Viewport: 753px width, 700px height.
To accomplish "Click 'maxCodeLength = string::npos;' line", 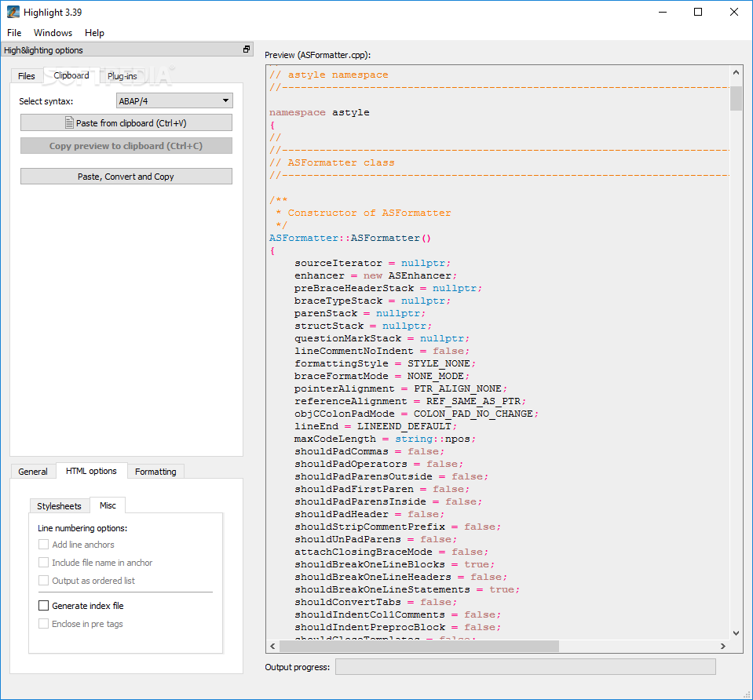I will pyautogui.click(x=385, y=439).
